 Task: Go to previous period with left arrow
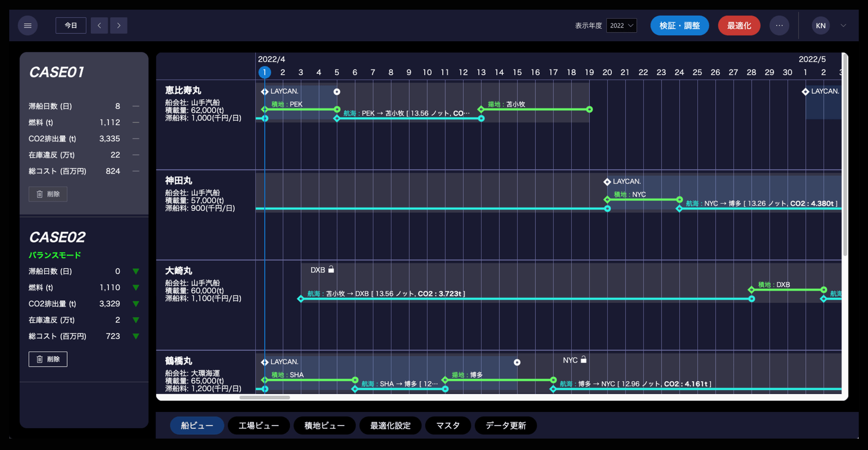(99, 26)
